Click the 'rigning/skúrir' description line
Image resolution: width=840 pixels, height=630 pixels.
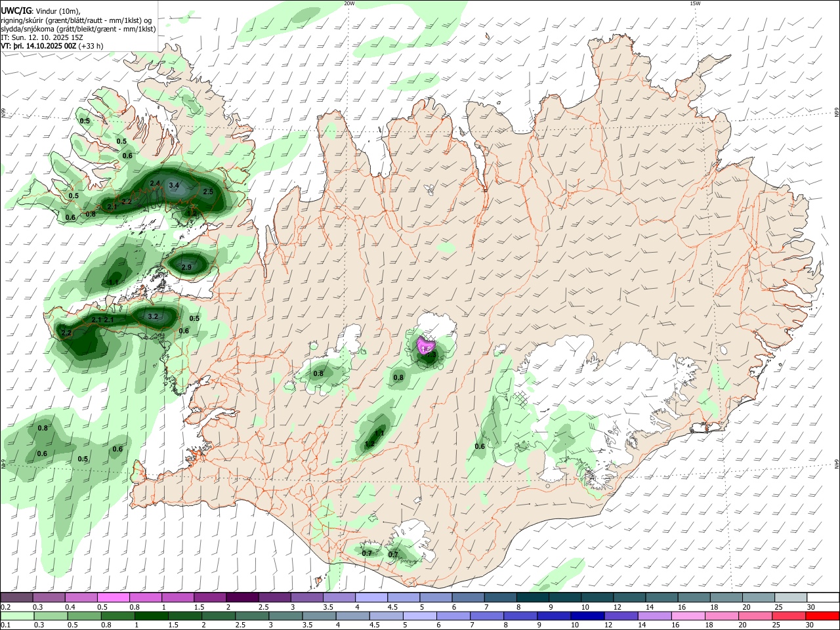[75, 20]
